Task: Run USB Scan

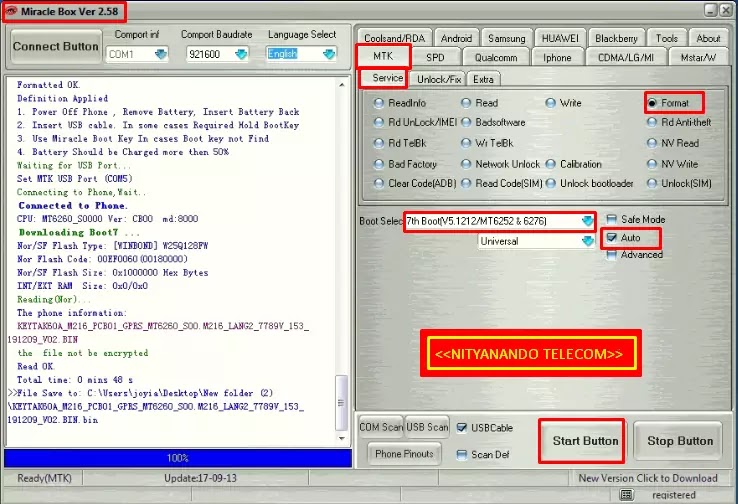Action: pyautogui.click(x=427, y=427)
